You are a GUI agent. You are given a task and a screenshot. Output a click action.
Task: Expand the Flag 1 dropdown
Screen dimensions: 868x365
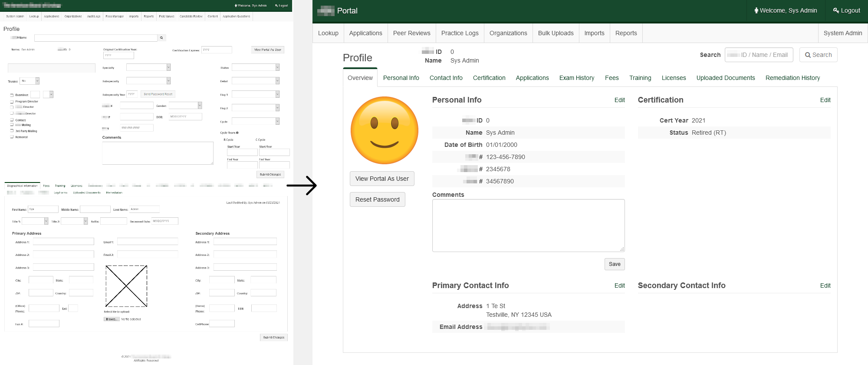click(x=256, y=94)
